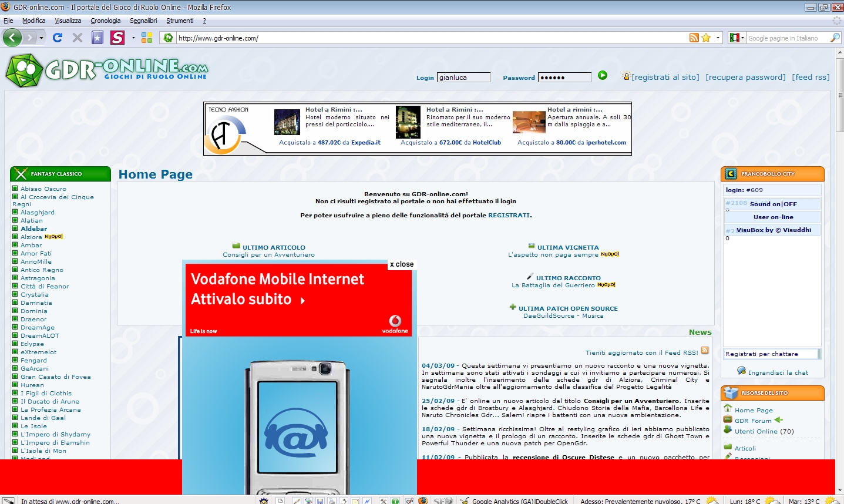
Task: Open the [feed rss] link
Action: (x=811, y=77)
